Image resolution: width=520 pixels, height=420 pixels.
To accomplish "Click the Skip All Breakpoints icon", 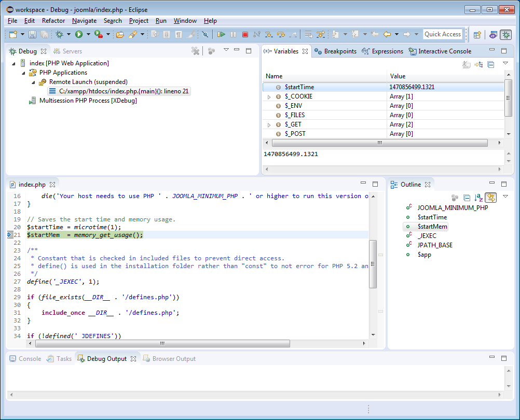I will pos(205,34).
